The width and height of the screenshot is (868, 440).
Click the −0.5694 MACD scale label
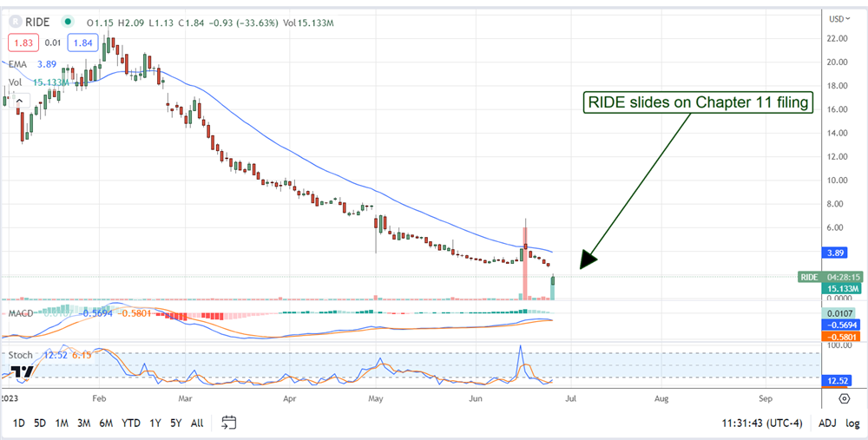pyautogui.click(x=842, y=325)
